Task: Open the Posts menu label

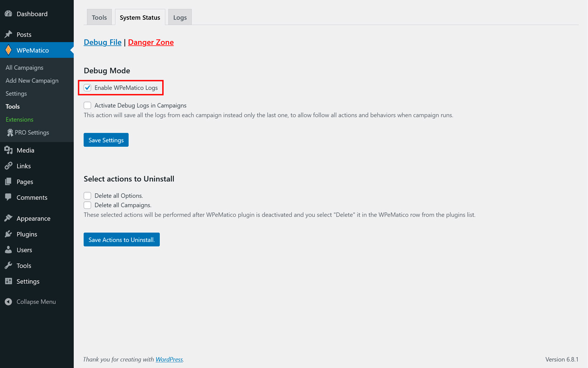Action: (x=24, y=34)
